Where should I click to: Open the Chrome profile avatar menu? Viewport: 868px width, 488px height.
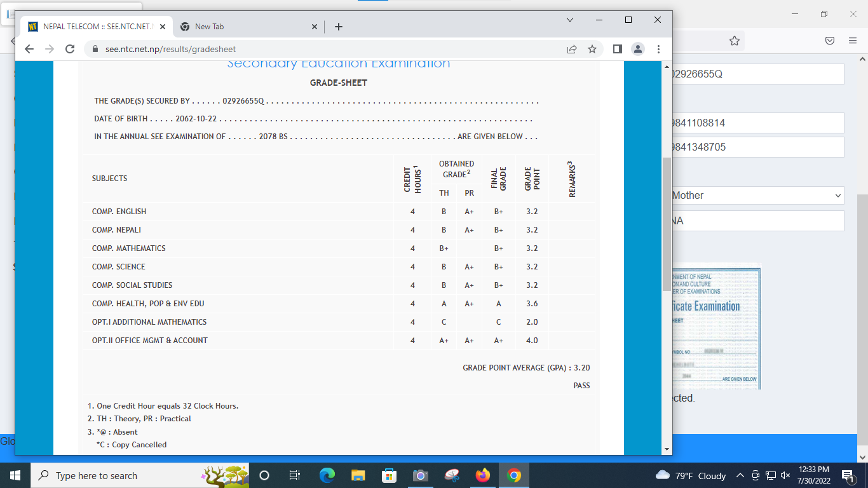pos(638,49)
